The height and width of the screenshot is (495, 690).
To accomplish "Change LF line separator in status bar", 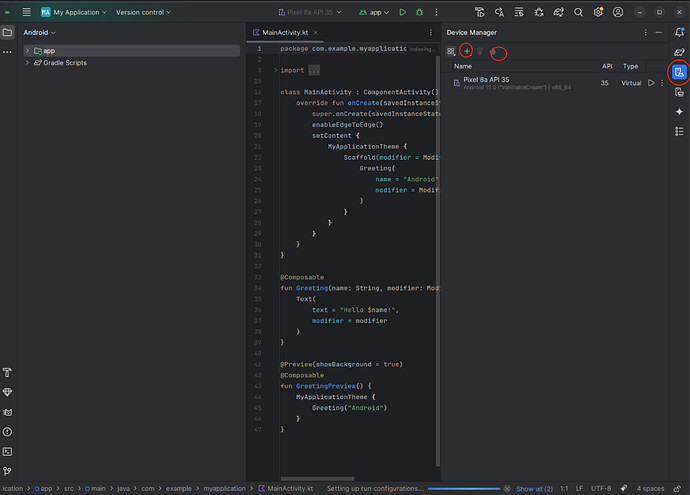I will pyautogui.click(x=579, y=489).
